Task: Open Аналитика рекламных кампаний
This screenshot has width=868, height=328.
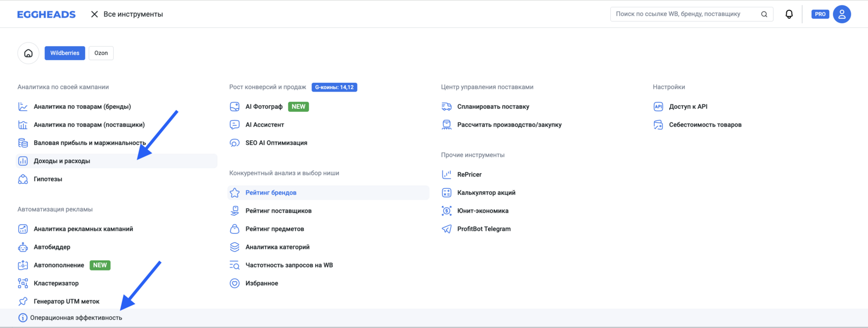Action: pos(83,229)
